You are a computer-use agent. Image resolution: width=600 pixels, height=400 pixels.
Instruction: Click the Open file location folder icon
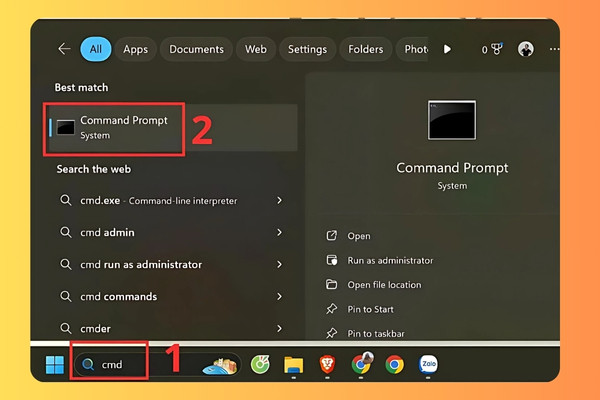[331, 284]
